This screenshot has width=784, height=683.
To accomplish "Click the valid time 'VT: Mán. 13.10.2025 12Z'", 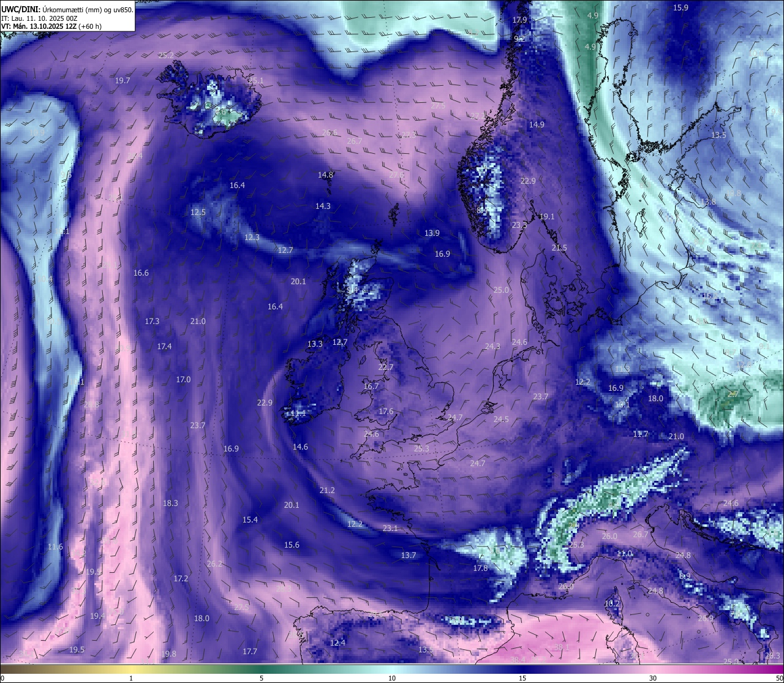I will [39, 26].
